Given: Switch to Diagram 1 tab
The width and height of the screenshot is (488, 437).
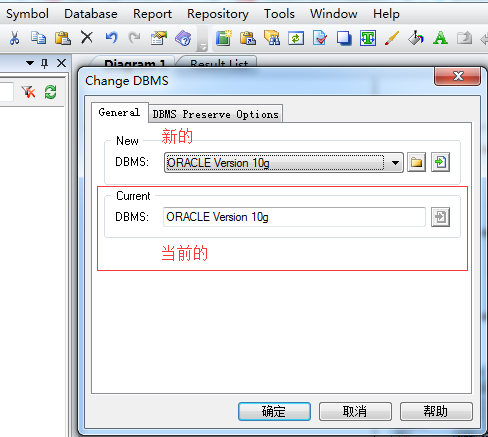Looking at the screenshot, I should click(135, 63).
